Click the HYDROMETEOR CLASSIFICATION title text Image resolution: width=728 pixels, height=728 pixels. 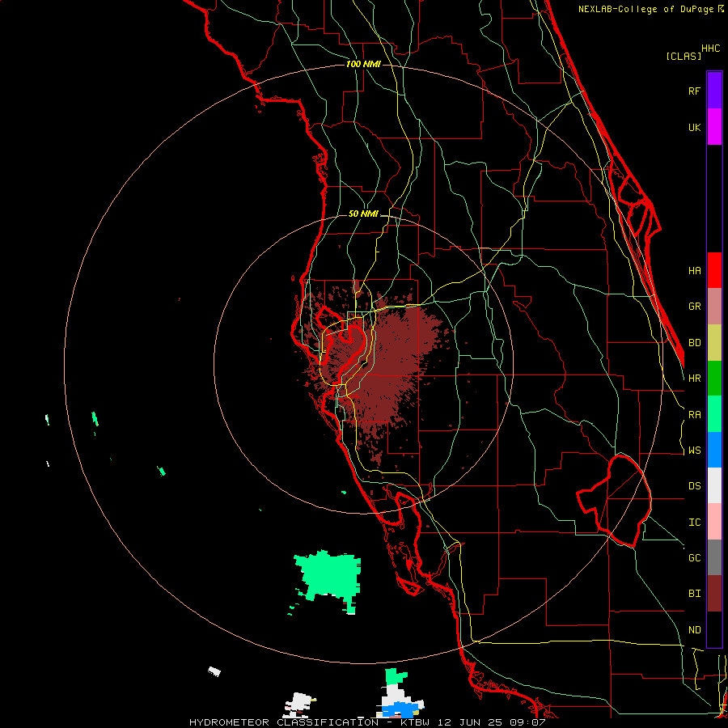[284, 722]
